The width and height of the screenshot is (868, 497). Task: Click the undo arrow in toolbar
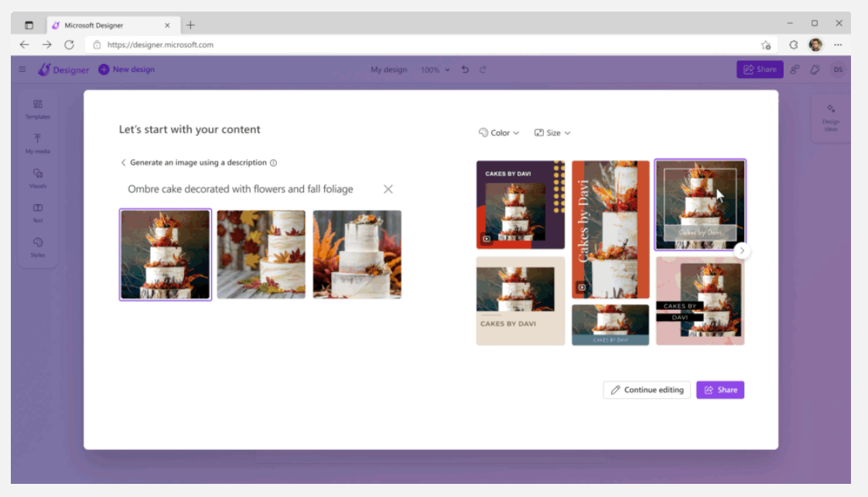[x=465, y=70]
